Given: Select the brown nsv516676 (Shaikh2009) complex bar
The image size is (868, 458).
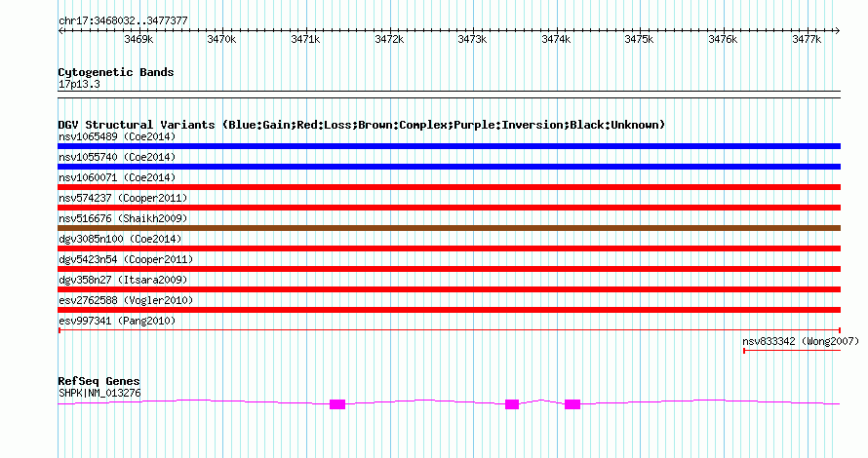Looking at the screenshot, I should tap(449, 228).
